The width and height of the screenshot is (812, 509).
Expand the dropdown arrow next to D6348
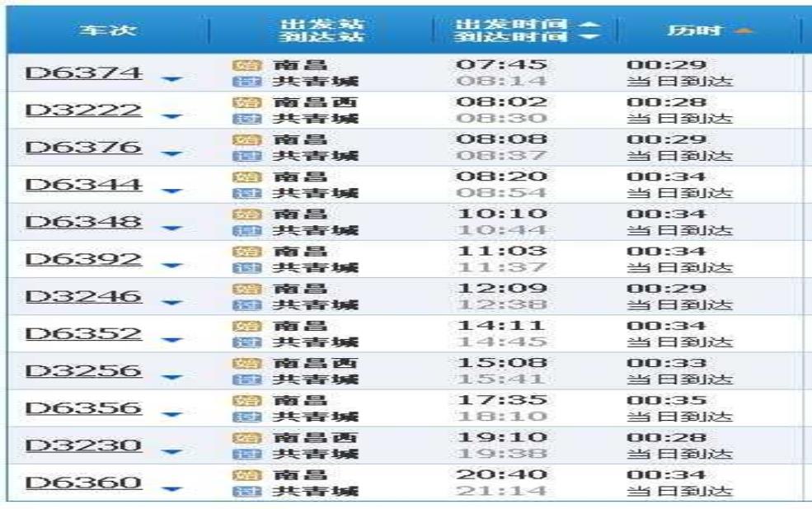click(172, 229)
